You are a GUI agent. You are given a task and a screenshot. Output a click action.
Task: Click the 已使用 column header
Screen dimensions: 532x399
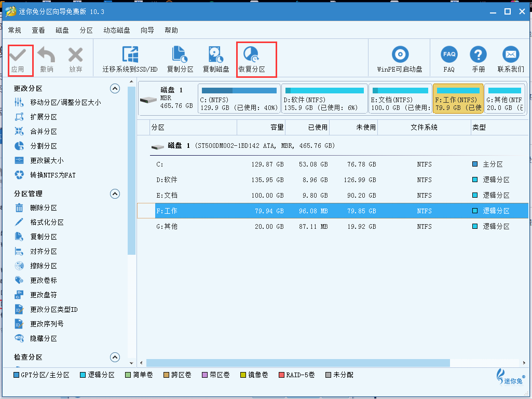307,127
